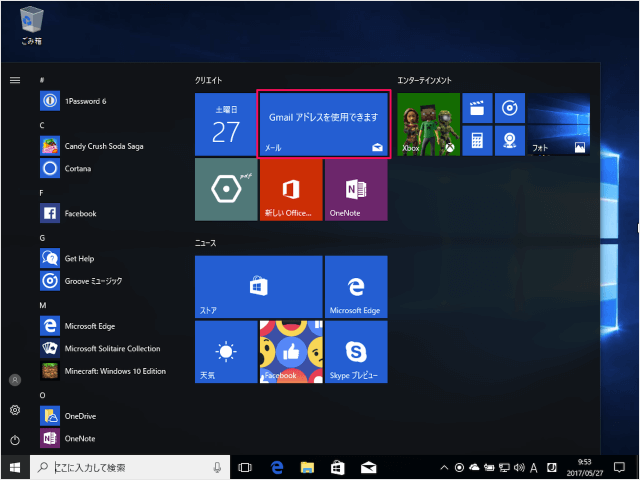Open the calendar tile showing 27
Image resolution: width=640 pixels, height=480 pixels.
[226, 124]
